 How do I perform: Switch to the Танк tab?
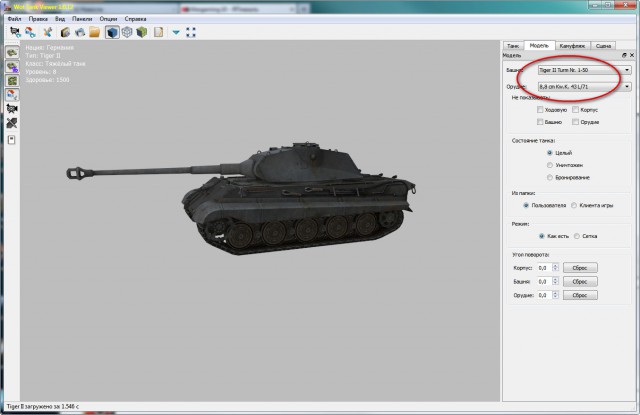point(513,46)
